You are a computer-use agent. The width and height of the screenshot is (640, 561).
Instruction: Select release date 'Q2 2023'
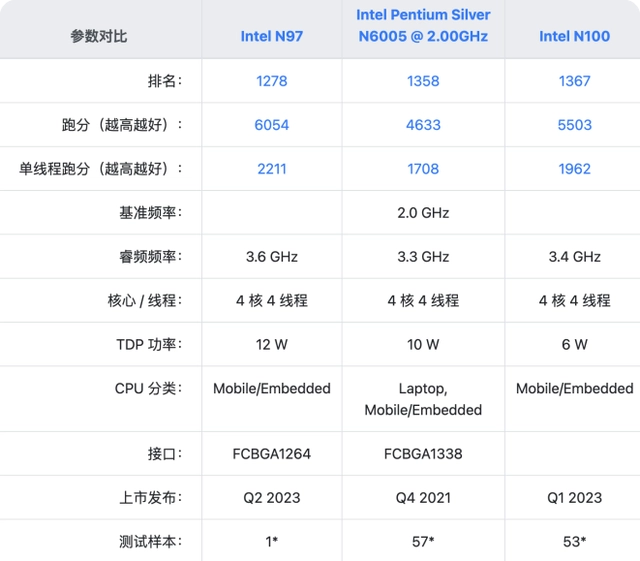tap(271, 498)
